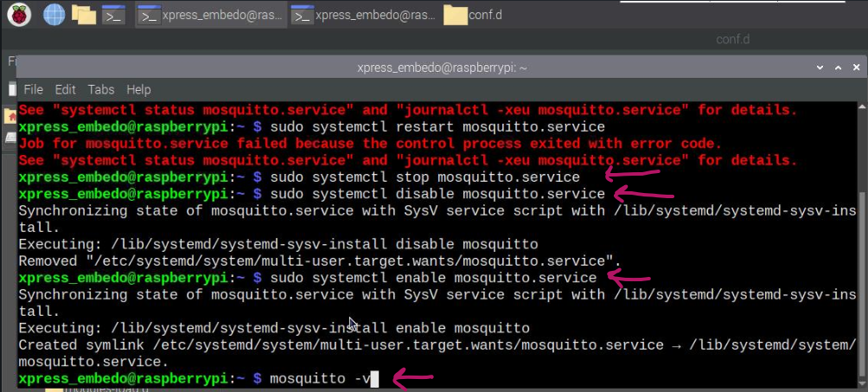The height and width of the screenshot is (392, 868).
Task: Open the Tabs menu in the terminal
Action: click(x=101, y=89)
